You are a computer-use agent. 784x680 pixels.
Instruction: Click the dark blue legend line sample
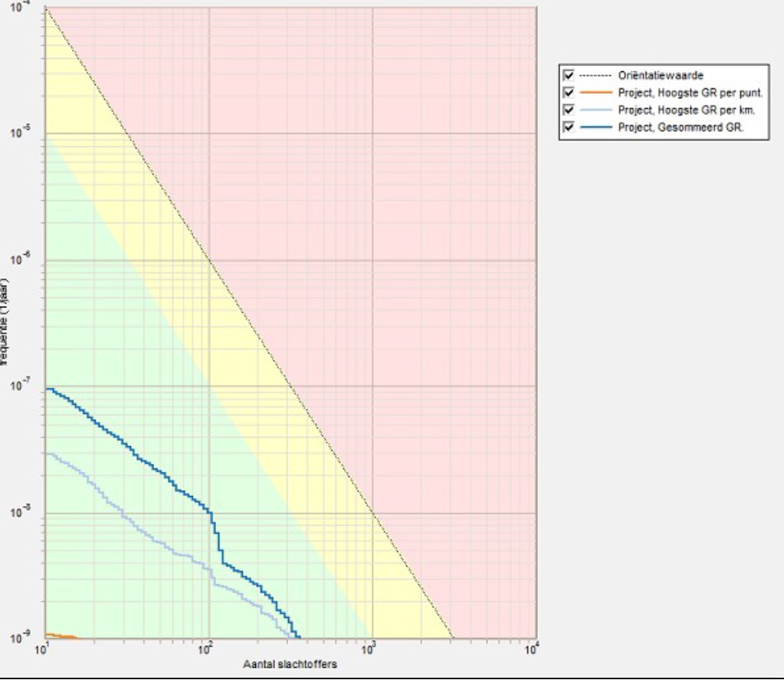(595, 127)
